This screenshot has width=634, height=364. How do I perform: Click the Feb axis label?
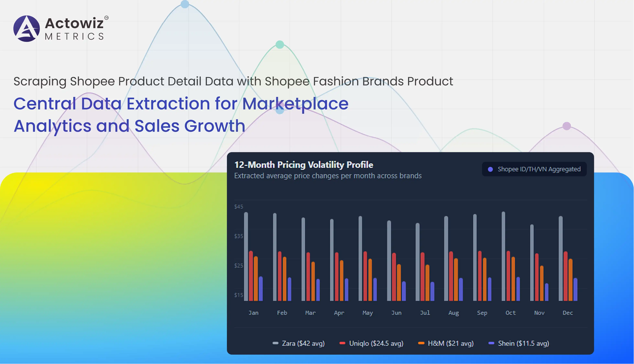coord(282,313)
